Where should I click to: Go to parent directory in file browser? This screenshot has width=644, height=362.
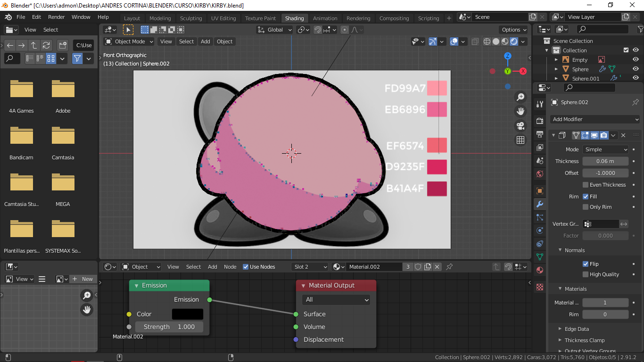(34, 45)
